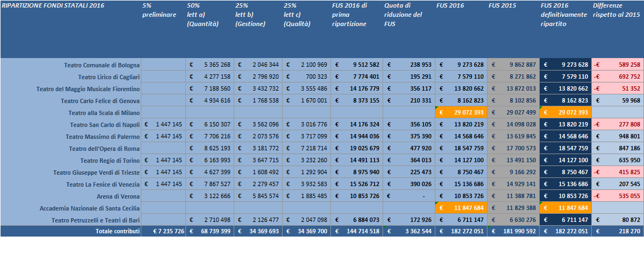Select the difference cell 847 186
Screen dimensions: 644x274
[x=617, y=148]
